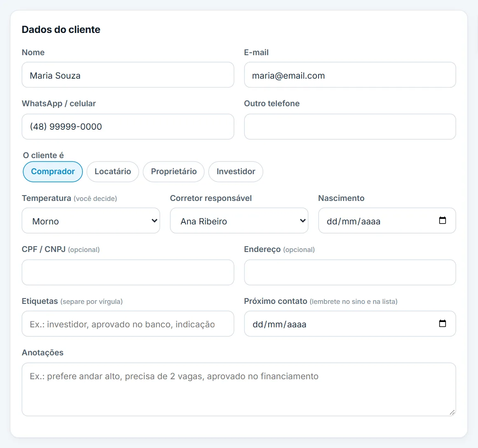This screenshot has width=478, height=448.
Task: Focus the Anotações text area
Action: [x=239, y=389]
